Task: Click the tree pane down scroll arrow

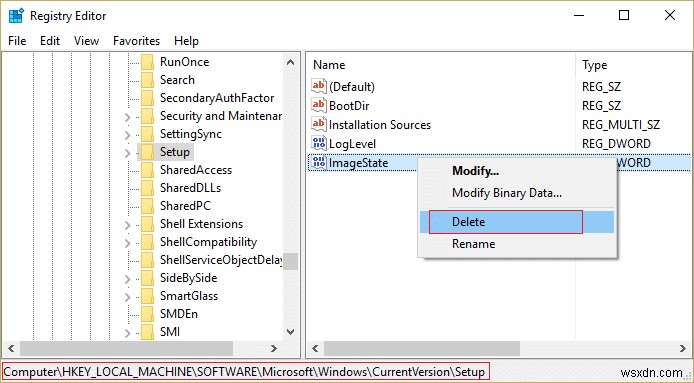Action: click(290, 332)
